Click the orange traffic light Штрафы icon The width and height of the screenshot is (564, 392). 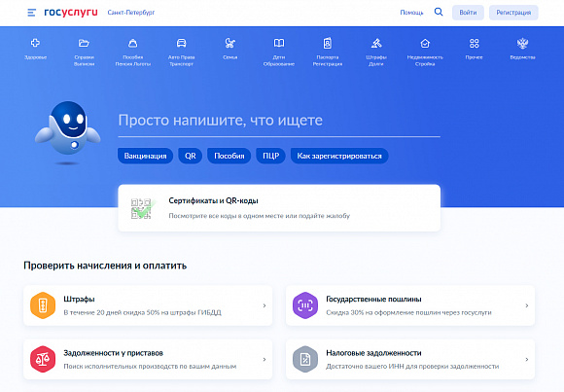point(43,305)
